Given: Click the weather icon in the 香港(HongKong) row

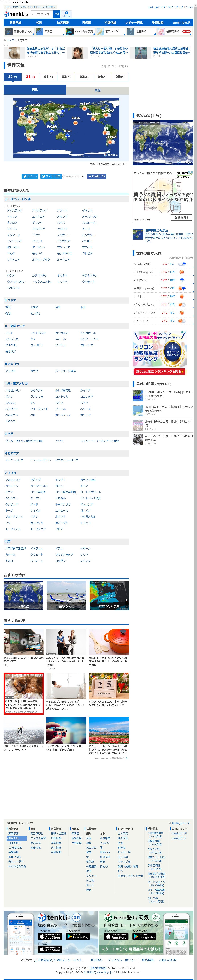Looking at the screenshot, I should (182, 288).
